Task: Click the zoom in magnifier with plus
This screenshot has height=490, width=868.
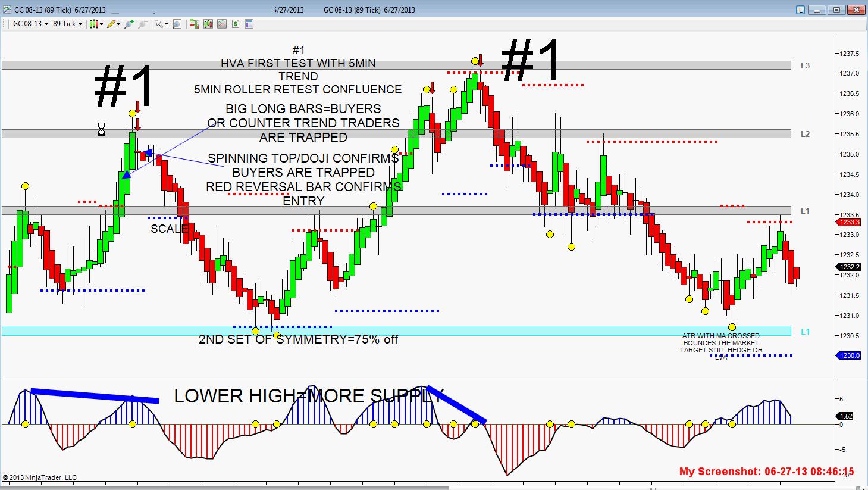Action: pyautogui.click(x=129, y=24)
